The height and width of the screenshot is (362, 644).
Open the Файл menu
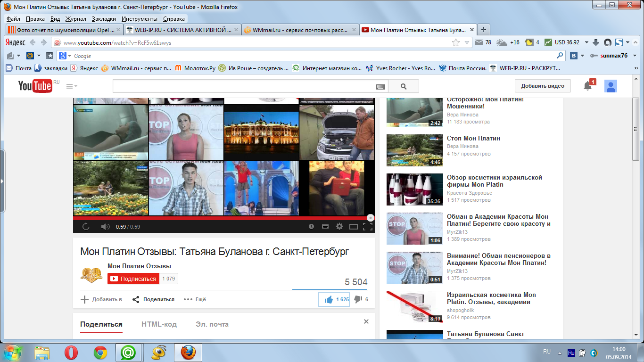[x=14, y=19]
